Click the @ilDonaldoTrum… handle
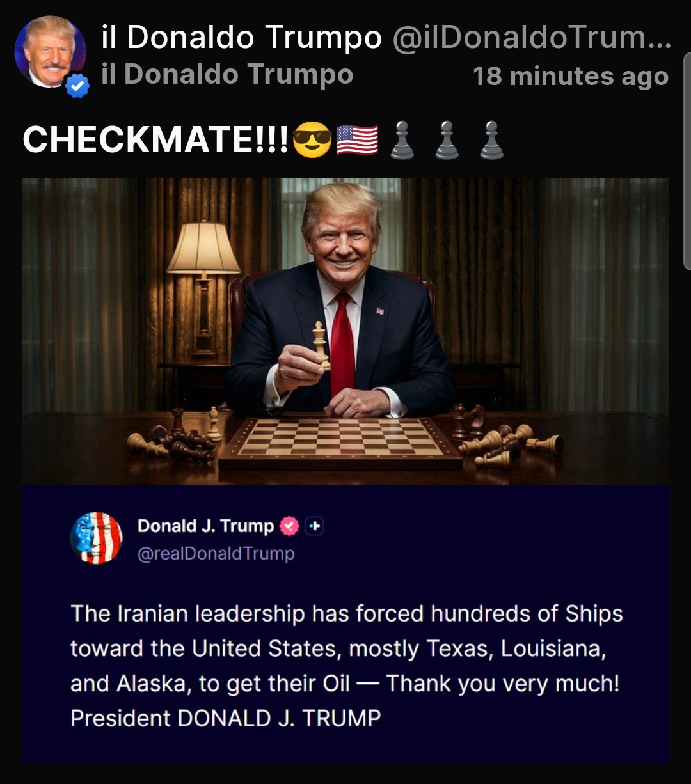The height and width of the screenshot is (784, 691). pos(531,38)
